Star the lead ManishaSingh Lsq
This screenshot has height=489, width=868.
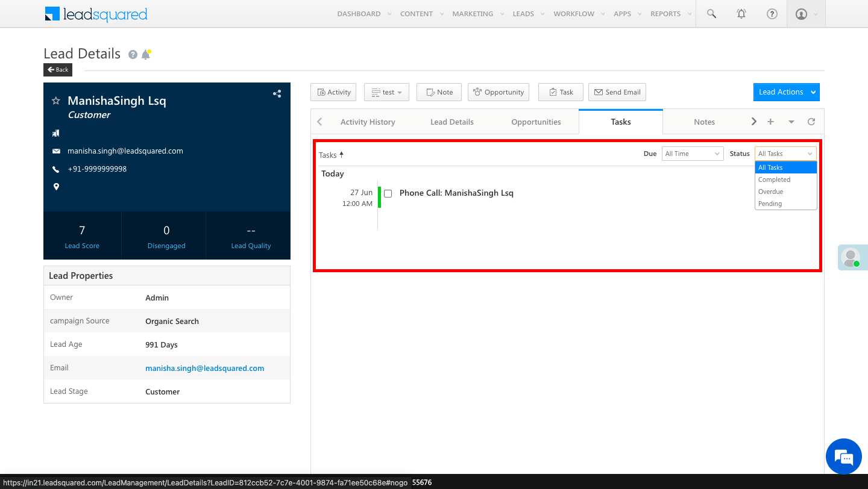coord(56,101)
